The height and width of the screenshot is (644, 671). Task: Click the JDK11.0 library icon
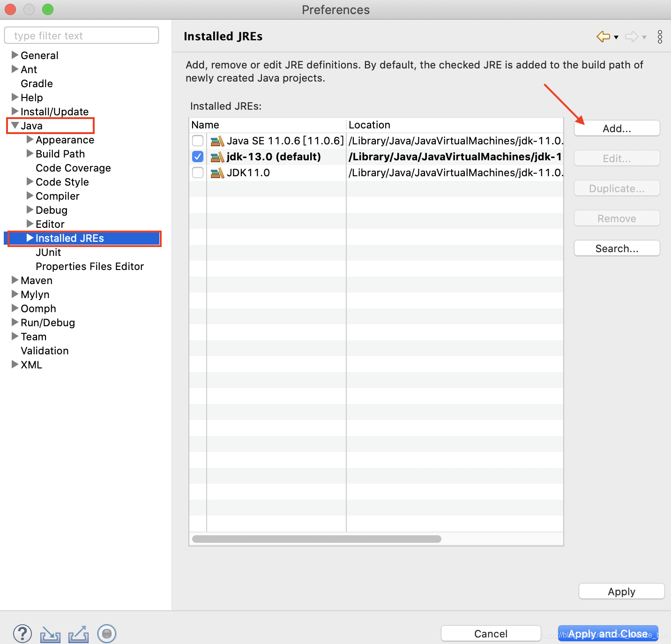point(217,172)
